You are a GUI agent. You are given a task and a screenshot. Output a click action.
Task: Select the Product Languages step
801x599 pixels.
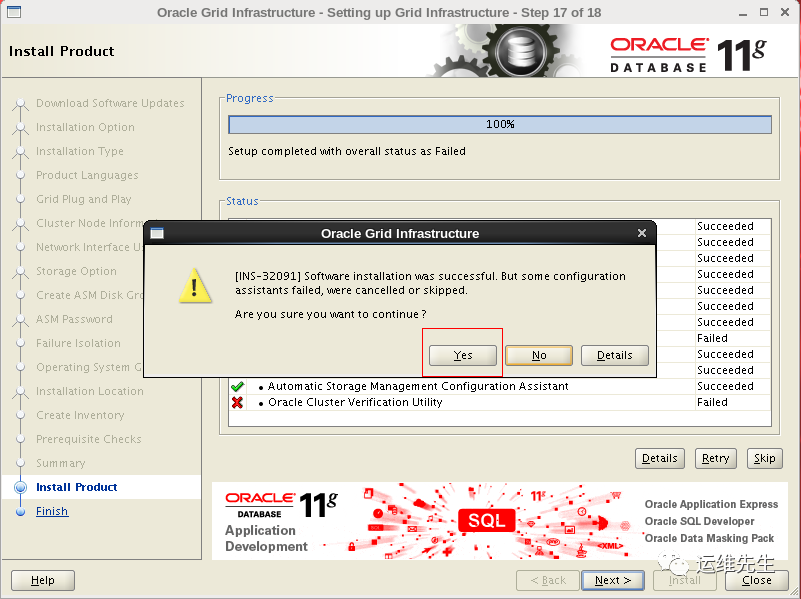87,175
